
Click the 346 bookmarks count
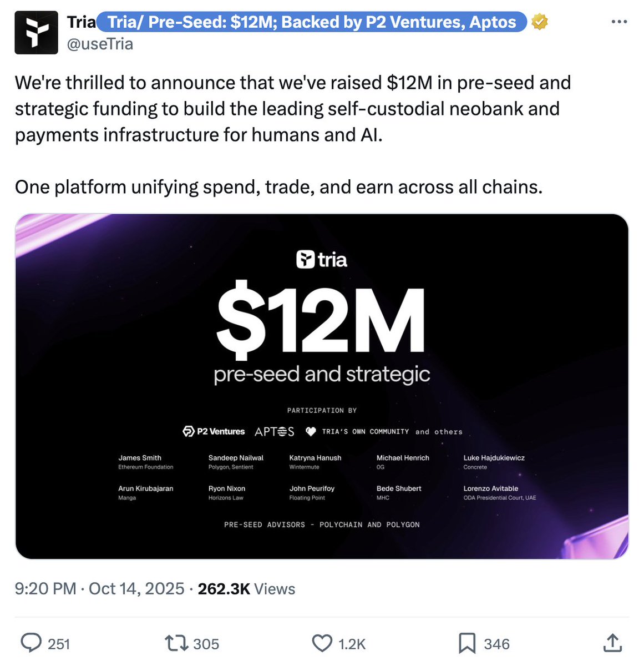496,644
